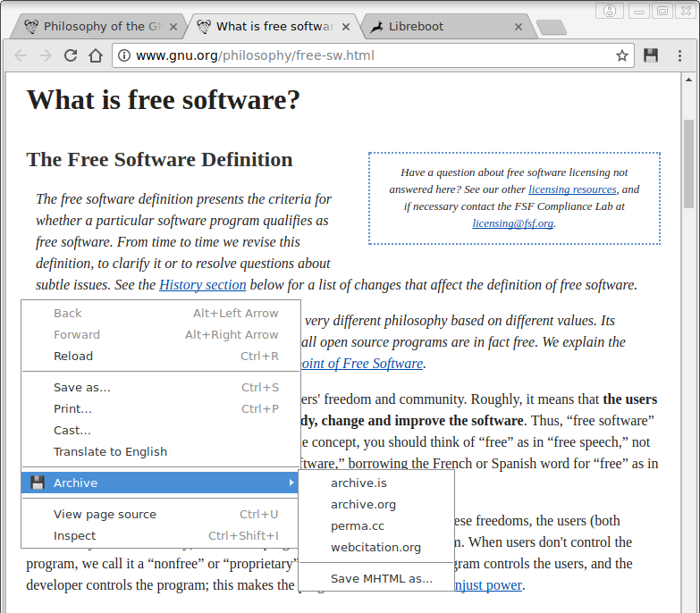Maximize the browser window

tap(662, 11)
